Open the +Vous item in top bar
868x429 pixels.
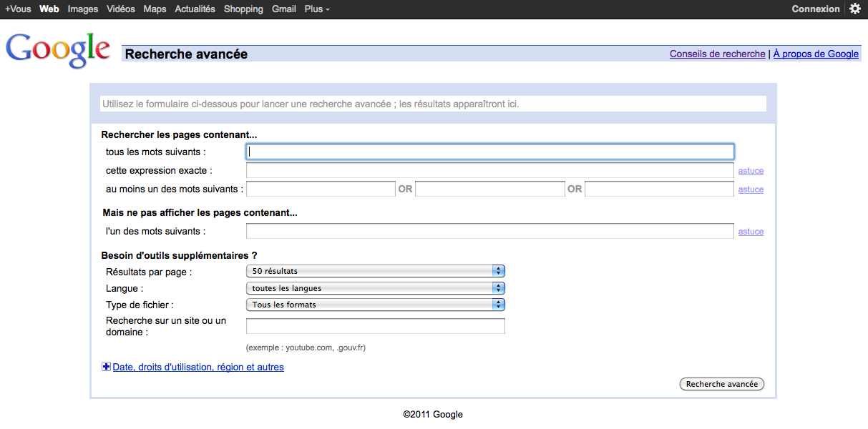pos(18,9)
